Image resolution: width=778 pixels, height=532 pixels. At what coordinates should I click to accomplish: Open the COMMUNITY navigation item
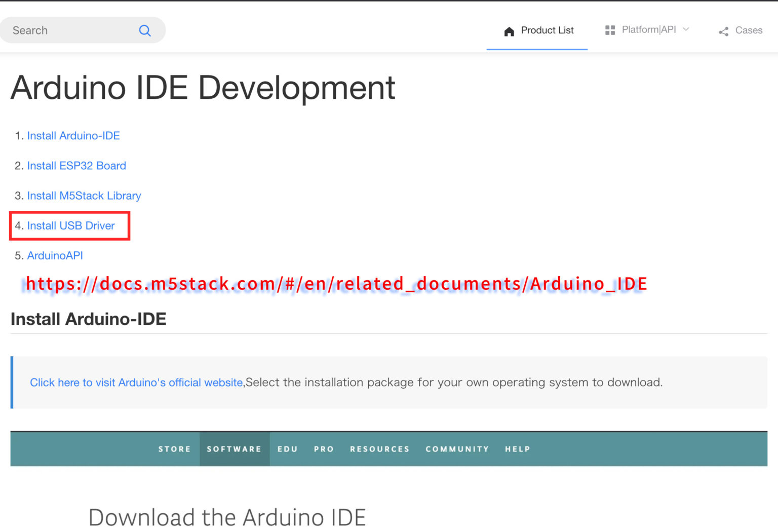457,449
